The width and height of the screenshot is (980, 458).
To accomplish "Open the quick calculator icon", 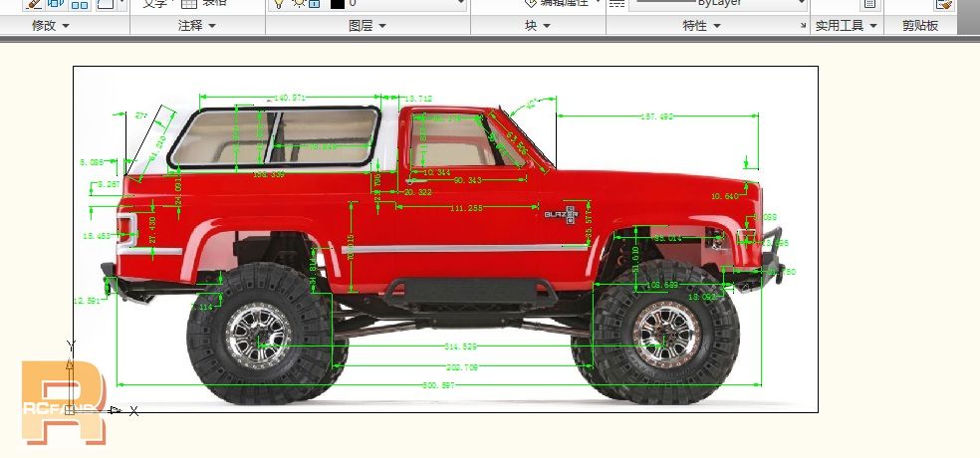I will [x=869, y=4].
